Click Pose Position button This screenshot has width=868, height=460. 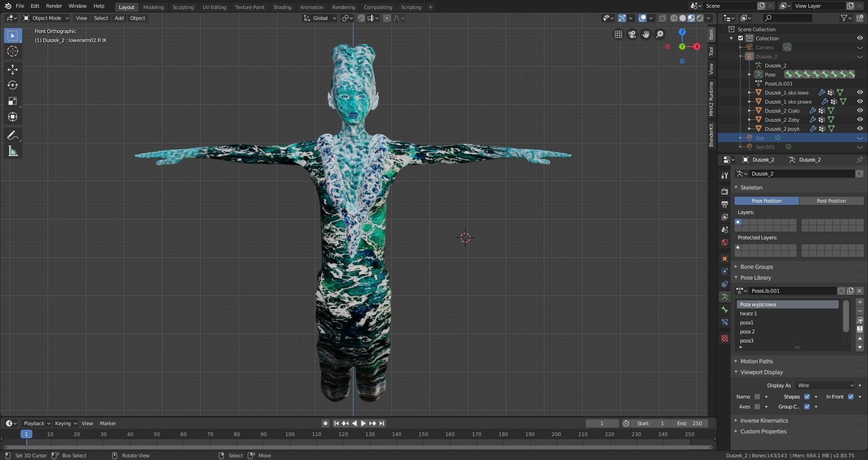click(766, 201)
